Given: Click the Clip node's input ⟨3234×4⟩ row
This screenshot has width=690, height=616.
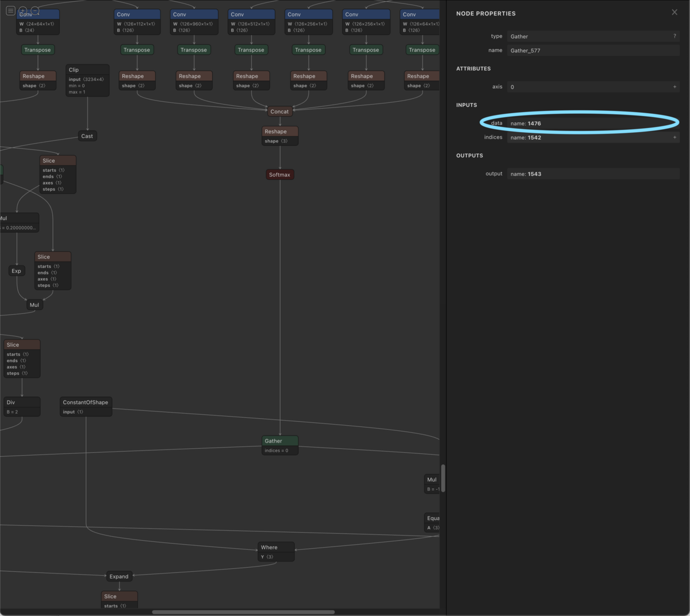Looking at the screenshot, I should (x=87, y=79).
